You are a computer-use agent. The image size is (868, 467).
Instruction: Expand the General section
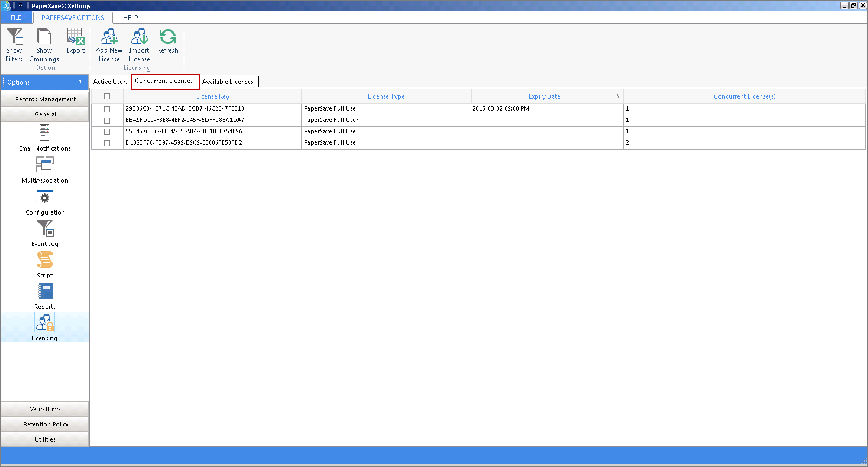pyautogui.click(x=45, y=114)
